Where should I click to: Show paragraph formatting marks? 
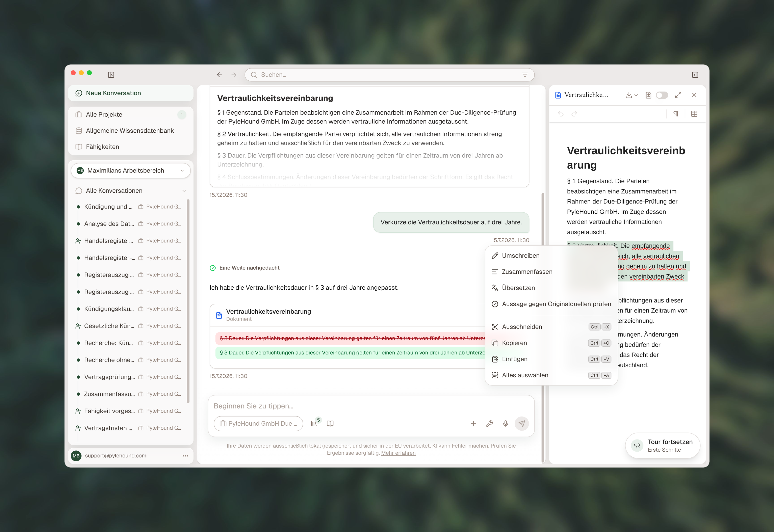[x=676, y=114]
